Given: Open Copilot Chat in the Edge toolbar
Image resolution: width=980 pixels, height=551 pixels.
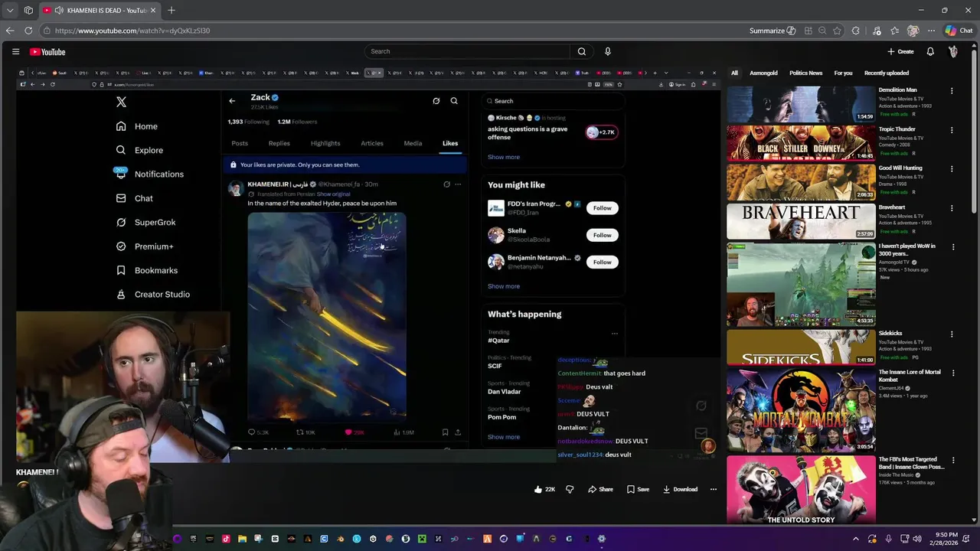Looking at the screenshot, I should 959,31.
